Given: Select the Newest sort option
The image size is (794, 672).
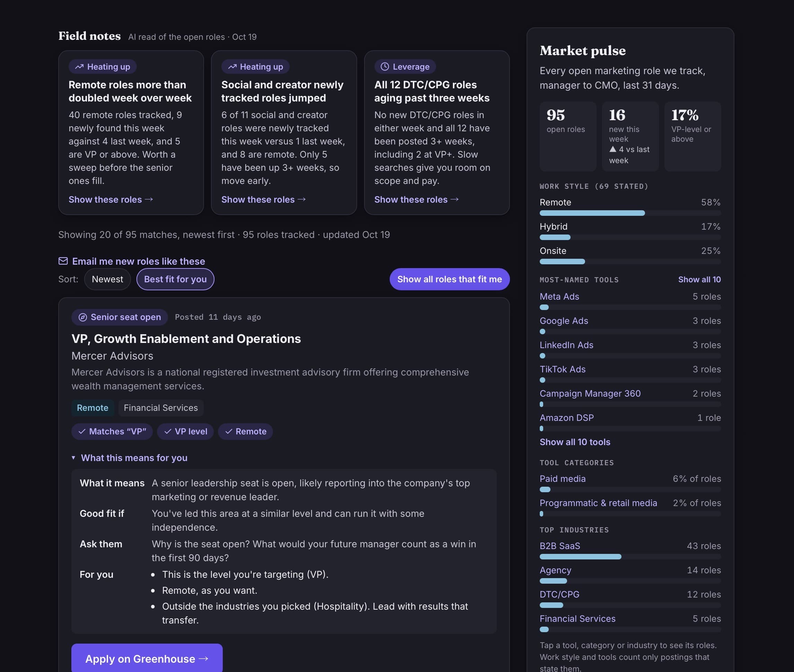Looking at the screenshot, I should 107,279.
